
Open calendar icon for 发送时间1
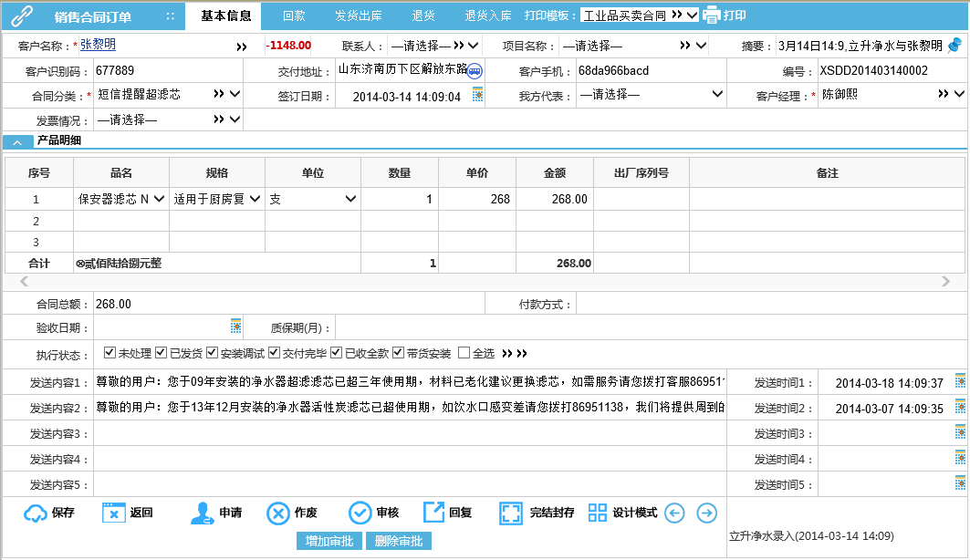click(x=960, y=381)
